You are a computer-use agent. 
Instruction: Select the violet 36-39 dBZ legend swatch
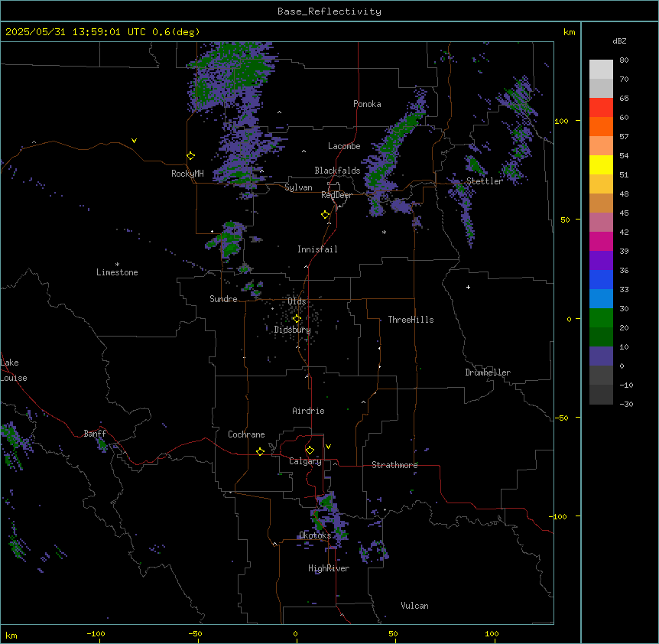point(601,261)
